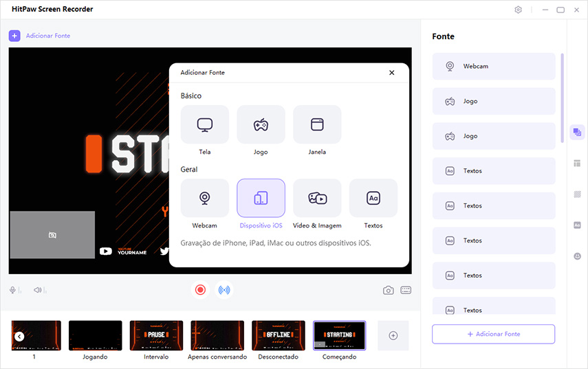Click the webcam placeholder in preview

[52, 235]
